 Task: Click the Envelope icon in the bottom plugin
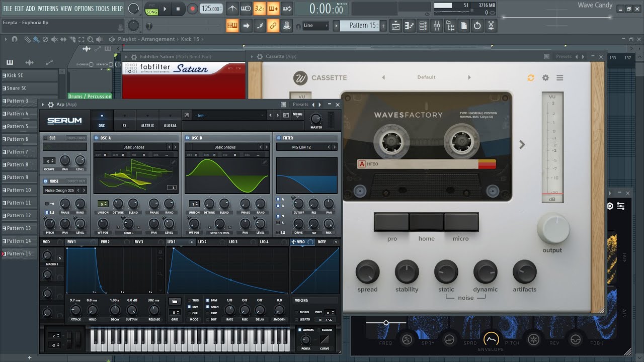coord(491,339)
